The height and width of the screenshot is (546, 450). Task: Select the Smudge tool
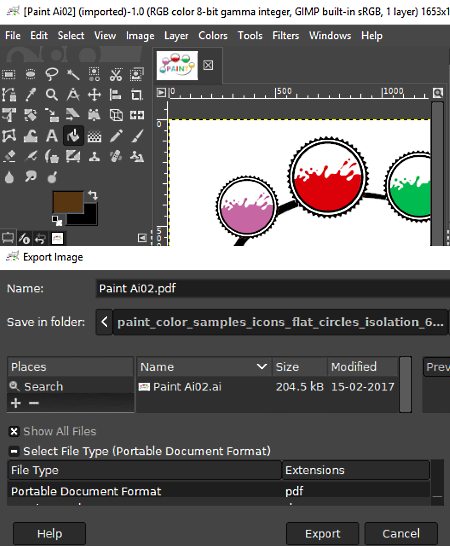(30, 177)
